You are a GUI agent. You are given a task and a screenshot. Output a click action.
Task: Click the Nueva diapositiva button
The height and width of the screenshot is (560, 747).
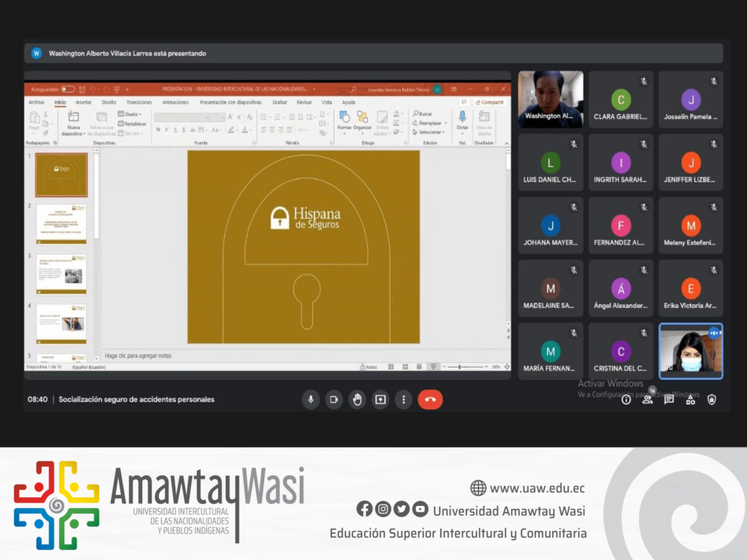coord(74,123)
